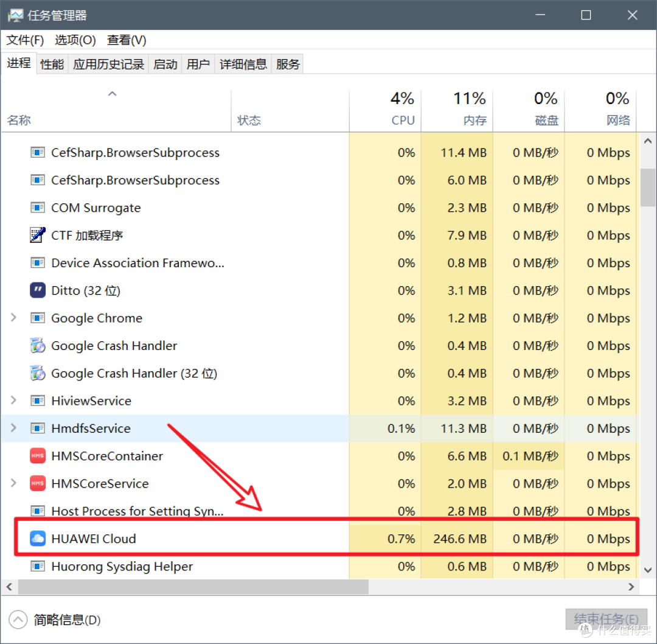Click the 0.7% CPU value
The width and height of the screenshot is (657, 644).
(x=401, y=539)
